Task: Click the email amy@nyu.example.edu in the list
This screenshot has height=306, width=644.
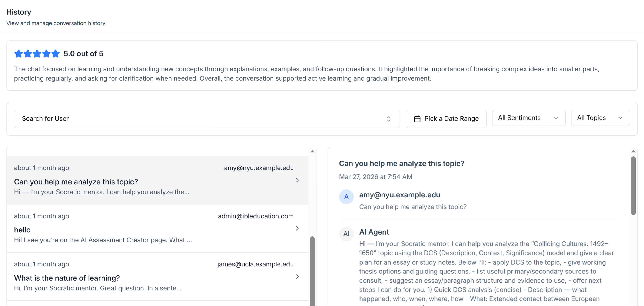Action: [259, 168]
